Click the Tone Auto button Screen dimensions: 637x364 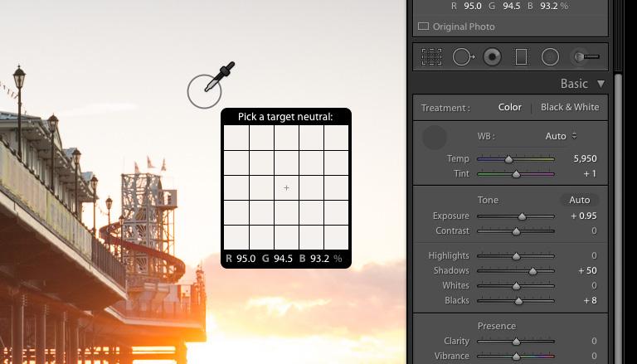click(579, 200)
